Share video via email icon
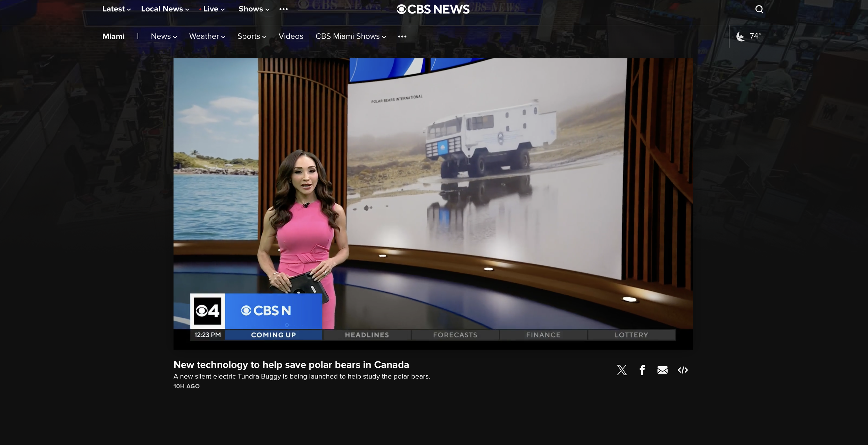Viewport: 868px width, 445px height. coord(662,370)
